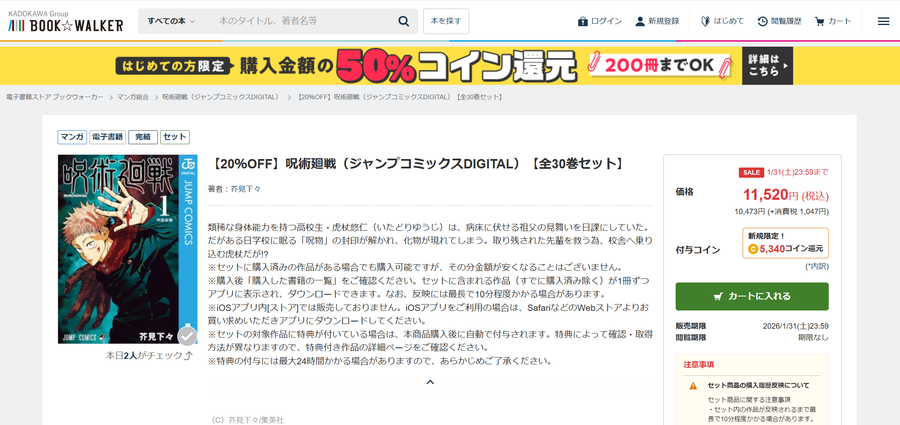Click the 新規登録 sign-up link
Image resolution: width=900 pixels, height=425 pixels.
(x=657, y=21)
